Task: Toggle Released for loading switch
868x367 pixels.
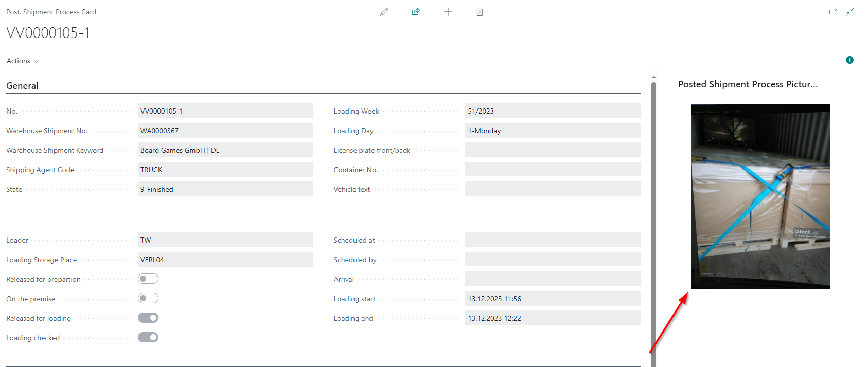Action: point(148,318)
